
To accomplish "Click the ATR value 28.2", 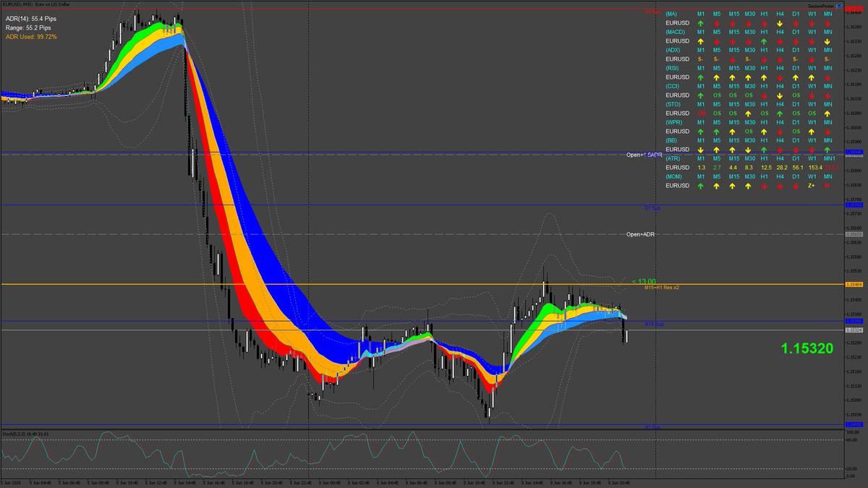I will coord(781,168).
